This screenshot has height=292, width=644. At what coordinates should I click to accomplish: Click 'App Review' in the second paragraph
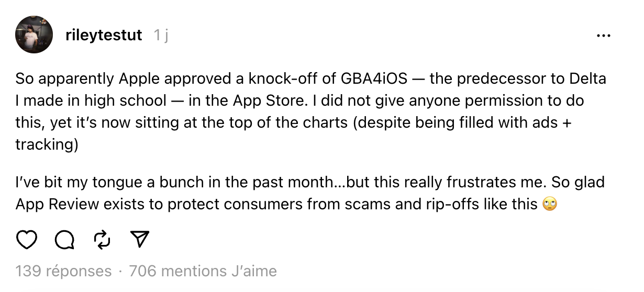[x=57, y=204]
